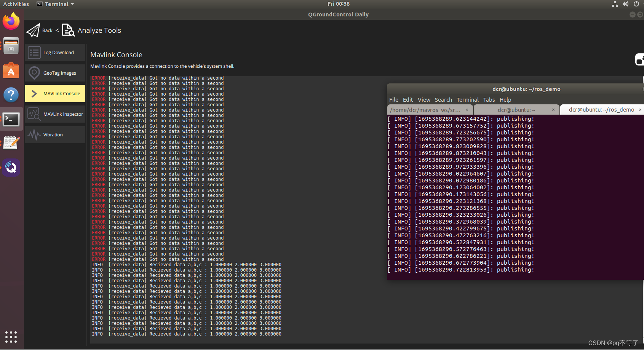
Task: Go Back from Analyze Tools
Action: pos(47,30)
